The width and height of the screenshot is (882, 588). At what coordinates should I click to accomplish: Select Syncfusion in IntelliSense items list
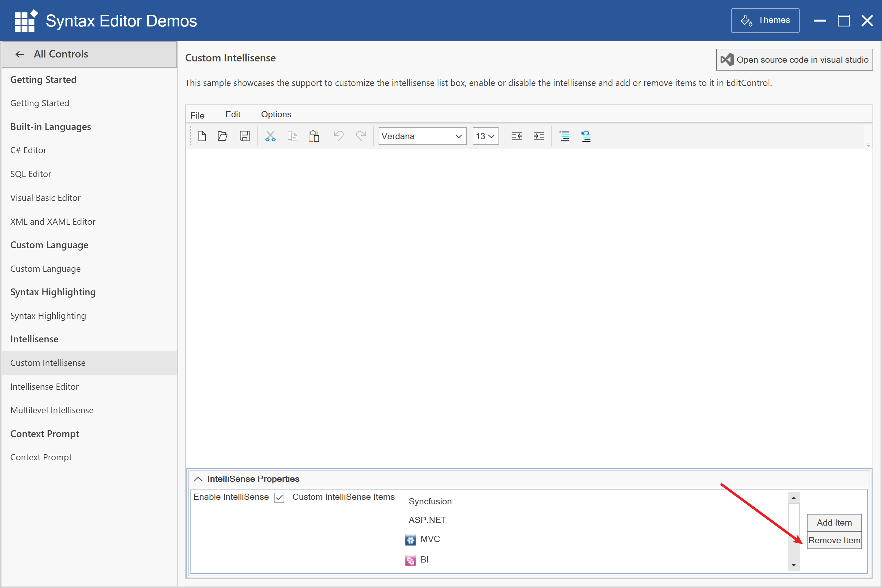point(430,502)
